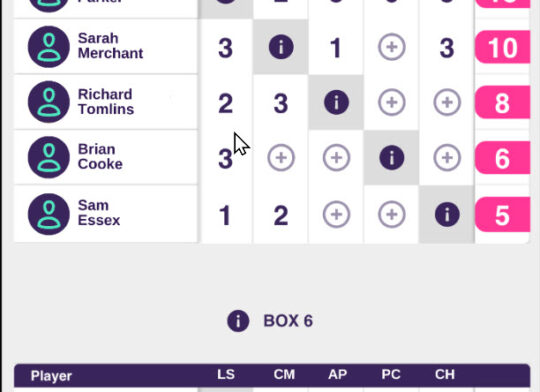
Task: Click Sam Essex's total score 5
Action: tap(502, 215)
